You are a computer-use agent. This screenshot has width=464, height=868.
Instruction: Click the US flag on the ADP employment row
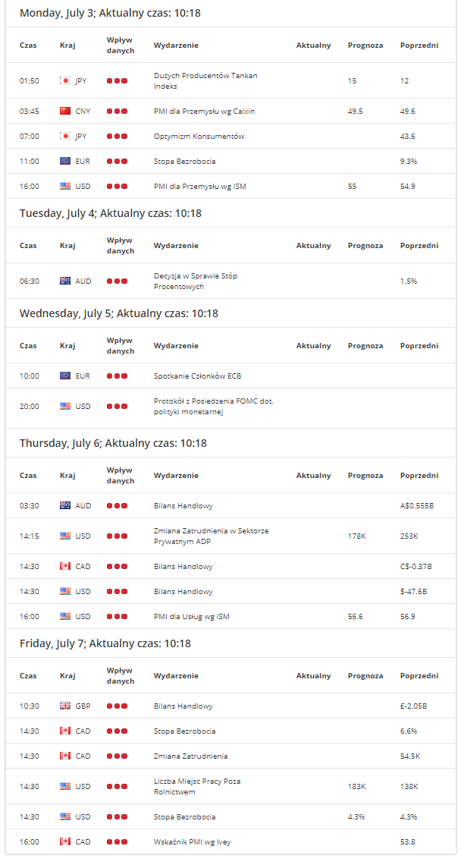65,536
